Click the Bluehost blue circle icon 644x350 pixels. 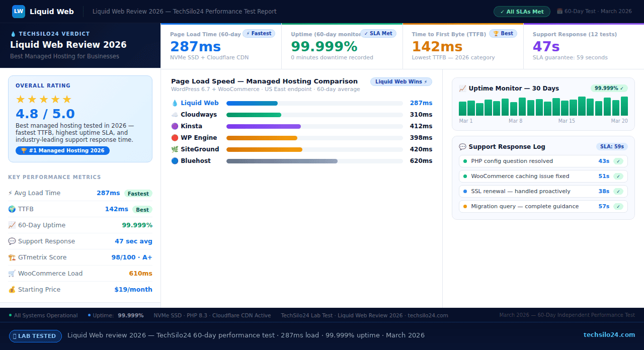pos(175,161)
